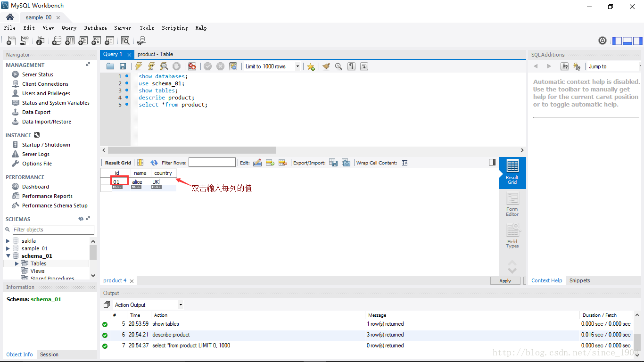
Task: Toggle word wrap icon in query toolbar
Action: (364, 66)
